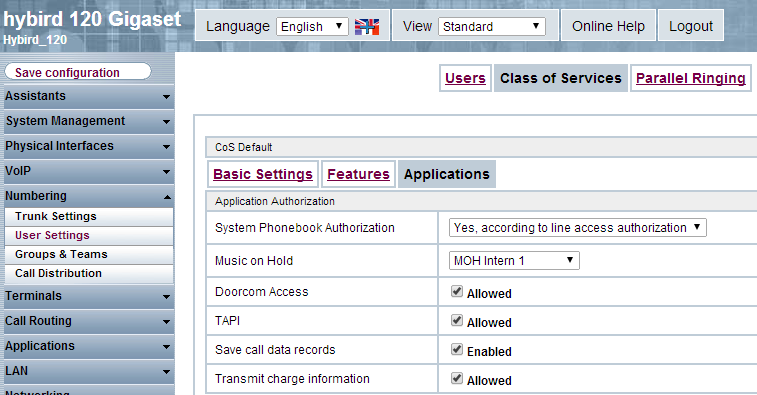Select the Class of Services tab
Image resolution: width=757 pixels, height=395 pixels.
(561, 78)
